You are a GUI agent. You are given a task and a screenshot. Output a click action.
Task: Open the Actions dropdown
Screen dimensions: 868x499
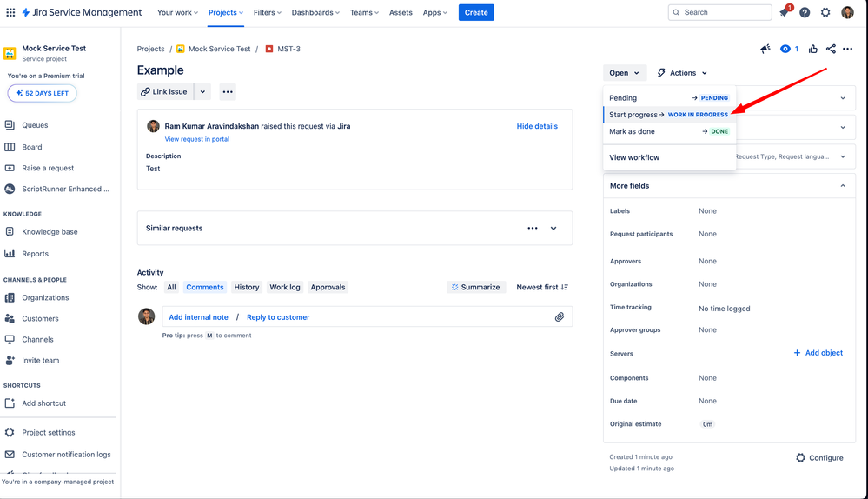pos(682,73)
